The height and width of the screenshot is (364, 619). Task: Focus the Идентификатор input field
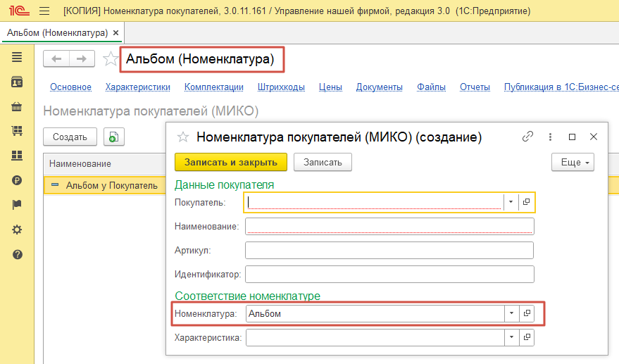tap(389, 275)
